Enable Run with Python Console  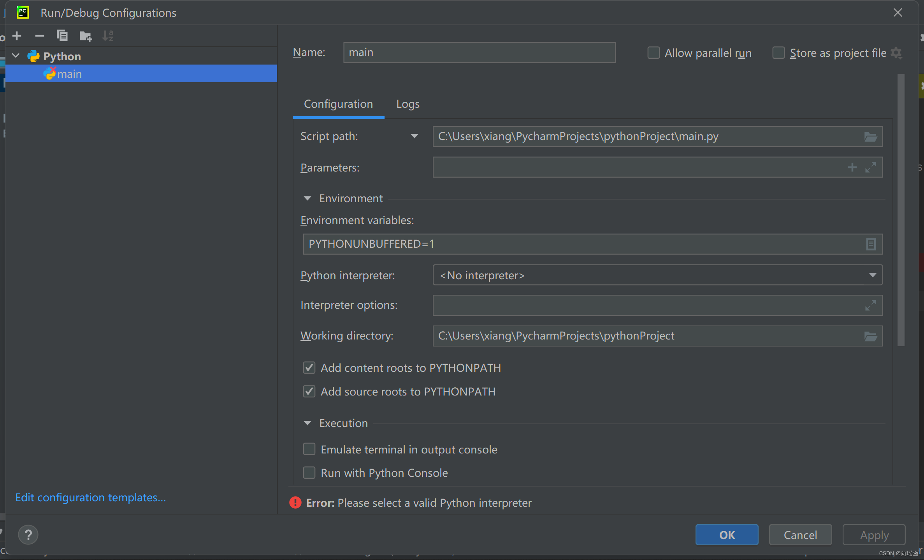coord(309,472)
